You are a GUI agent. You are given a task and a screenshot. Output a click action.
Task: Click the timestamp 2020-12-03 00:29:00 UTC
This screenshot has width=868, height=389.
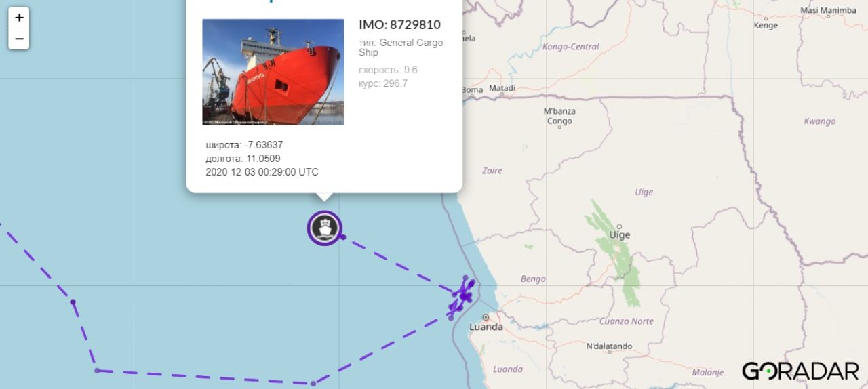click(262, 172)
